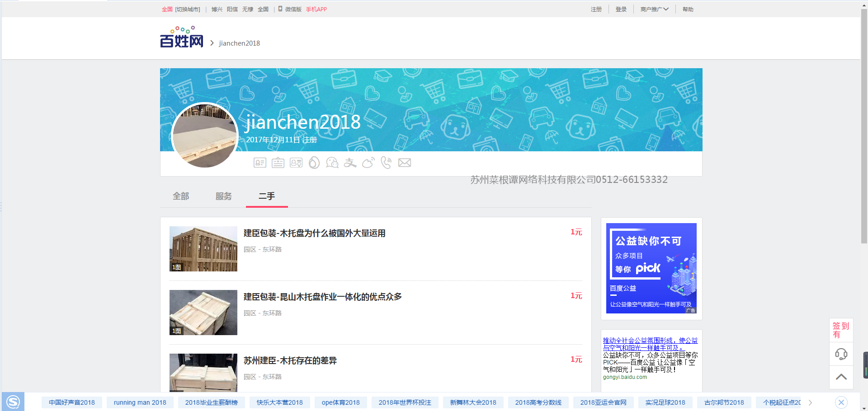Close the bottom hot-search bar
Viewport: 868px width, 411px height.
[841, 402]
